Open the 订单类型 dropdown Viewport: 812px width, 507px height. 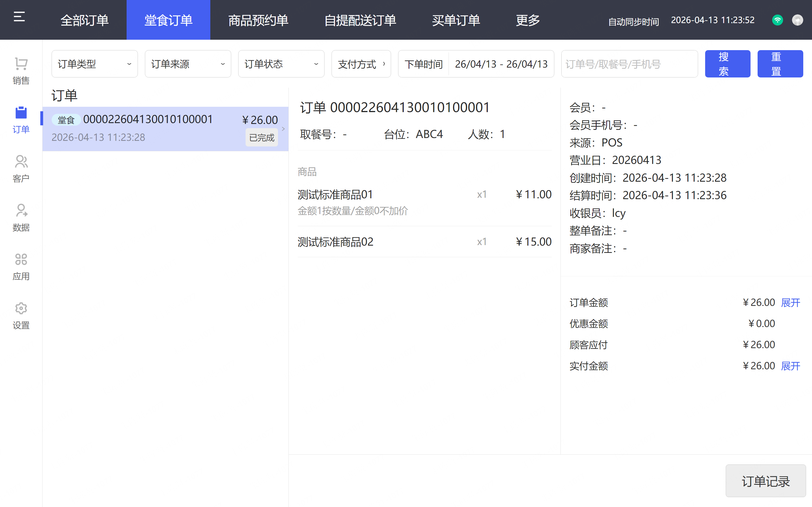pyautogui.click(x=94, y=64)
